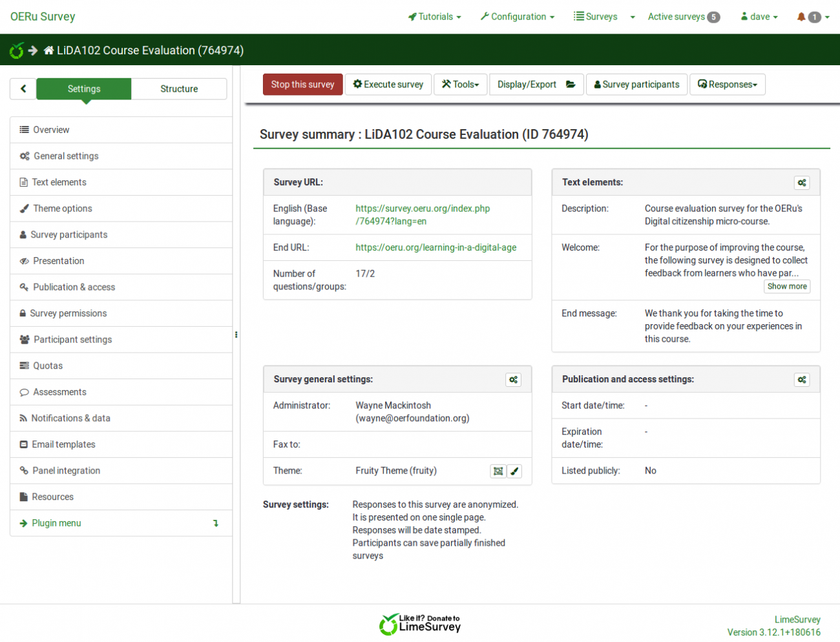This screenshot has width=840, height=642.
Task: Click the "17/2" questions/groups value
Action: point(365,274)
